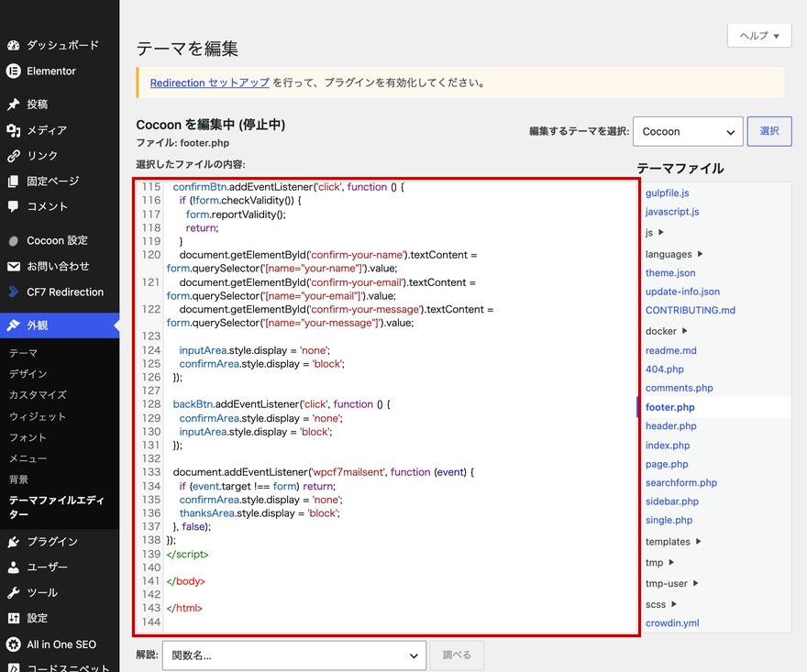The width and height of the screenshot is (807, 672).
Task: Expand the languages folder
Action: pos(674,254)
